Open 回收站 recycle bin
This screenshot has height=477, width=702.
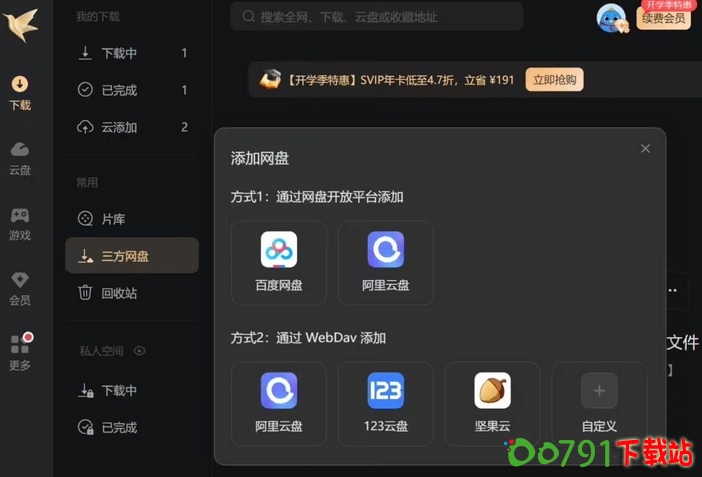132,293
